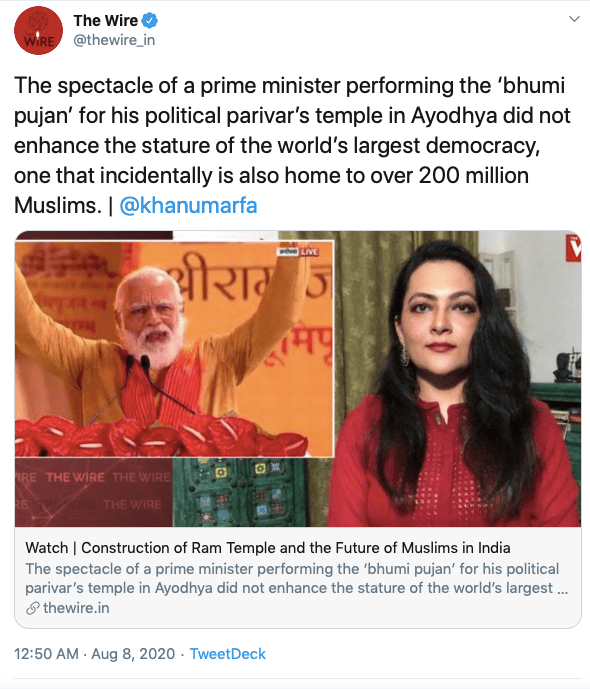Viewport: 590px width, 689px height.
Task: Click the link card description text
Action: coord(297,578)
